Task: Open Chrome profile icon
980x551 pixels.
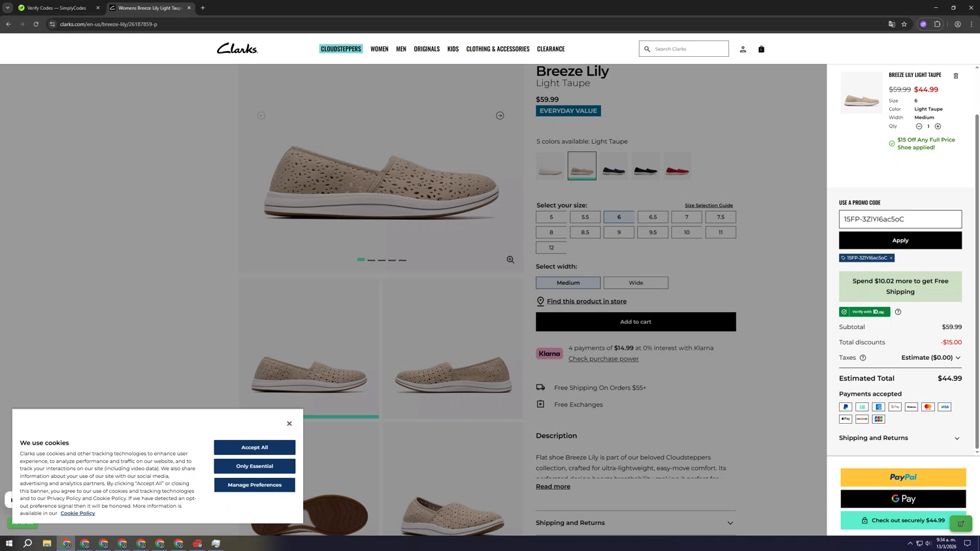Action: [x=958, y=24]
